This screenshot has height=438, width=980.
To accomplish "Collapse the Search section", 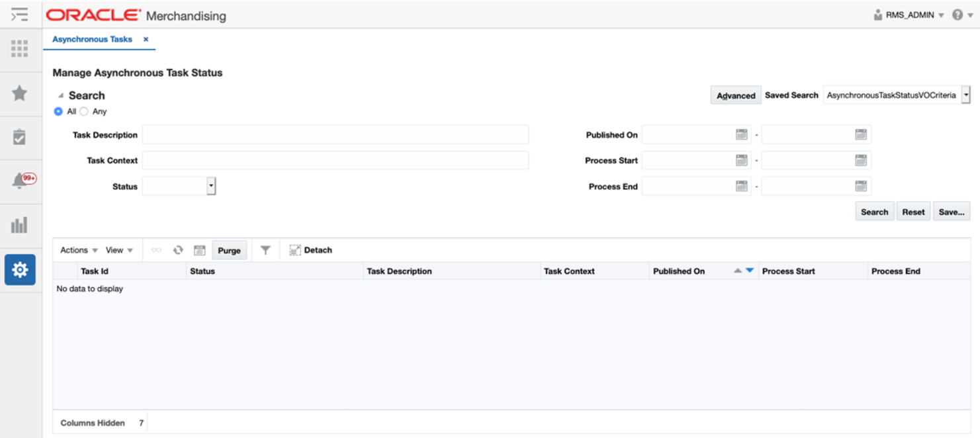I will pyautogui.click(x=60, y=95).
